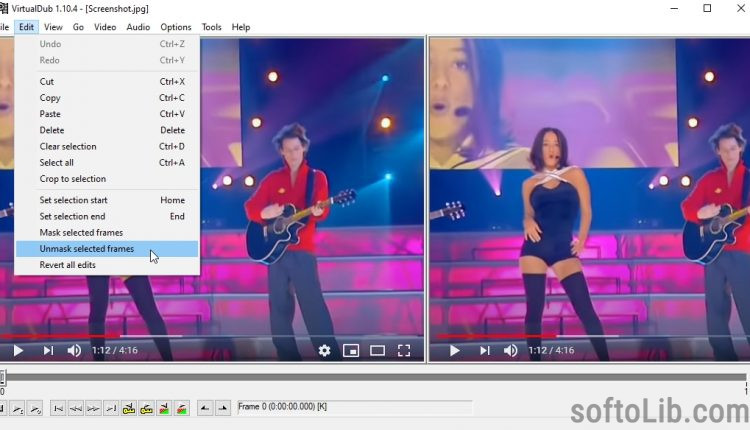Click Set selection start menu entry
The image size is (750, 430).
coord(107,200)
